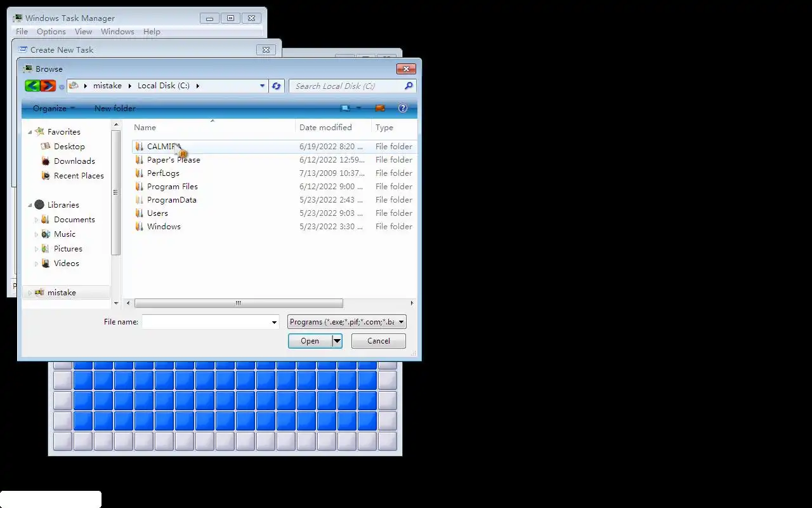This screenshot has height=508, width=812.
Task: Select the ProgramData folder icon
Action: tap(140, 199)
